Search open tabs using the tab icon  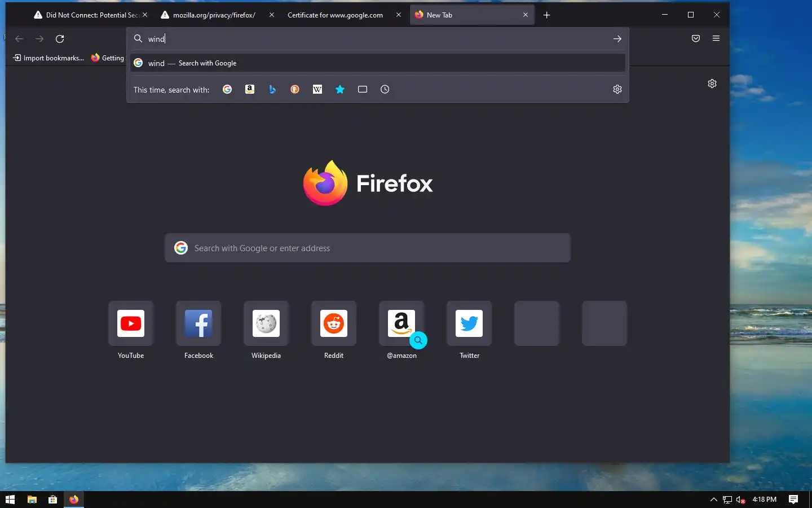click(363, 89)
